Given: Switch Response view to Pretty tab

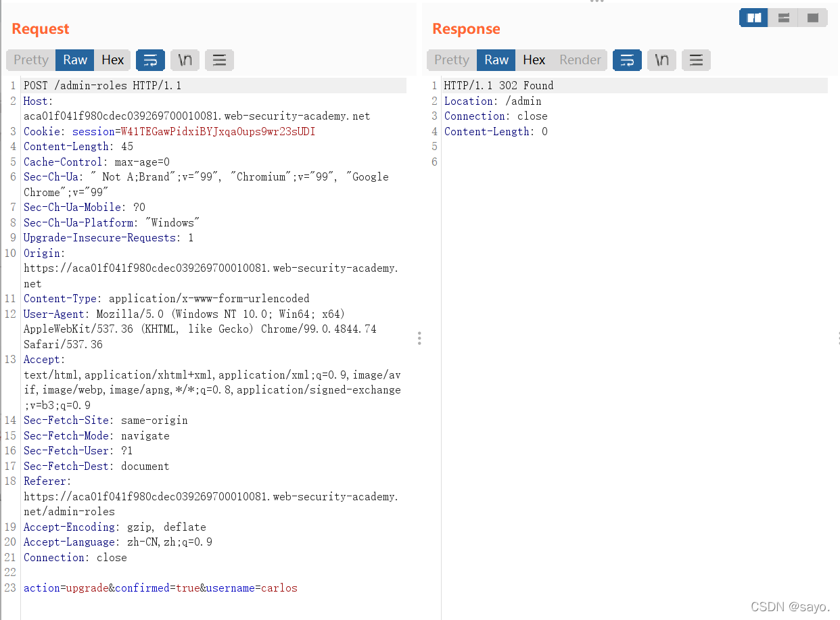Looking at the screenshot, I should coord(452,59).
